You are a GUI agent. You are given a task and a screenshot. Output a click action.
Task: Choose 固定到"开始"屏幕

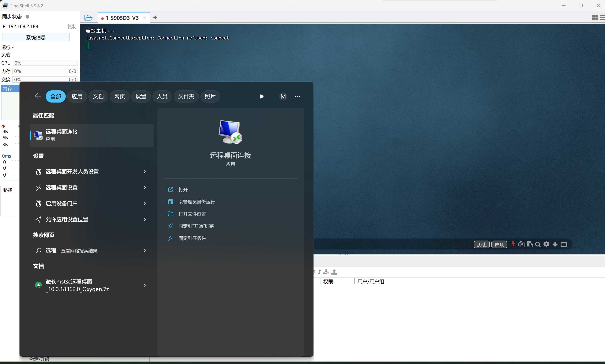point(196,226)
